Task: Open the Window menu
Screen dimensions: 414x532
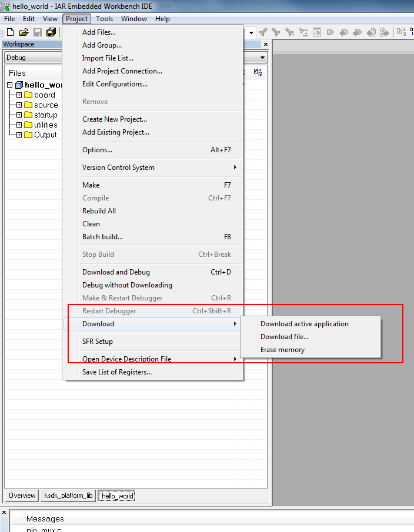Action: pos(134,19)
